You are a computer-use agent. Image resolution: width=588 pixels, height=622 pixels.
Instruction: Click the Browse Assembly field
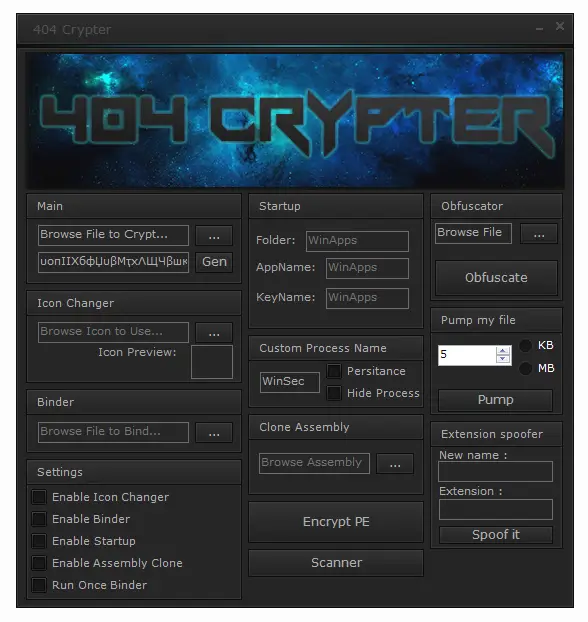[314, 463]
